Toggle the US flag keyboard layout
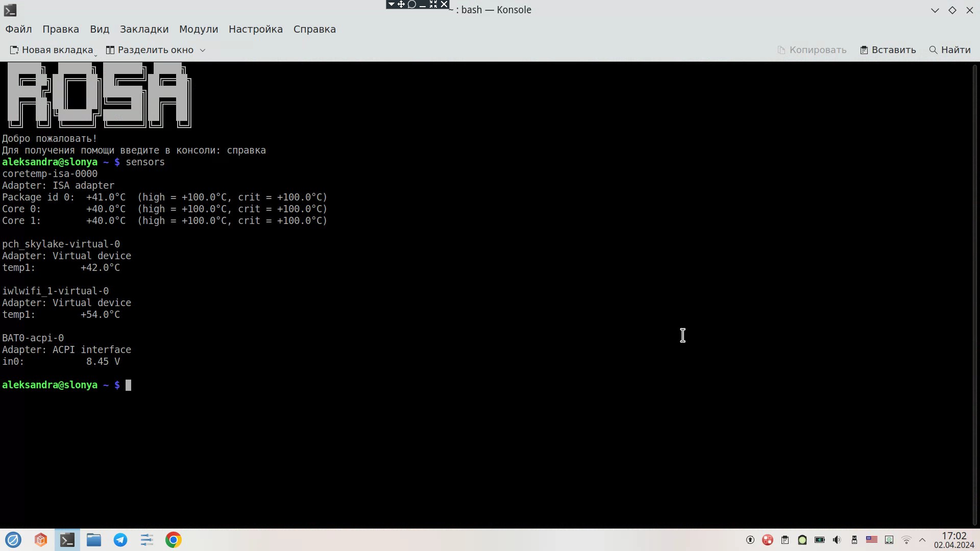The width and height of the screenshot is (980, 551). [872, 540]
